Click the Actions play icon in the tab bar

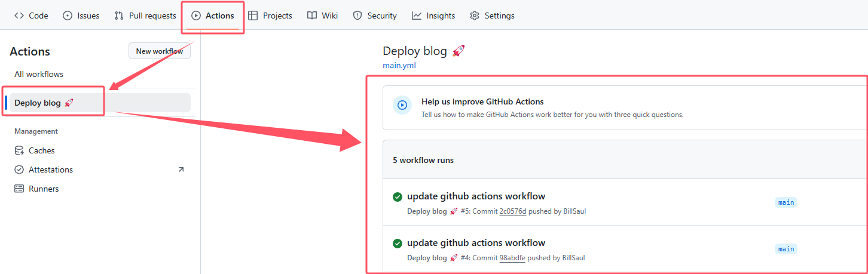tap(196, 16)
